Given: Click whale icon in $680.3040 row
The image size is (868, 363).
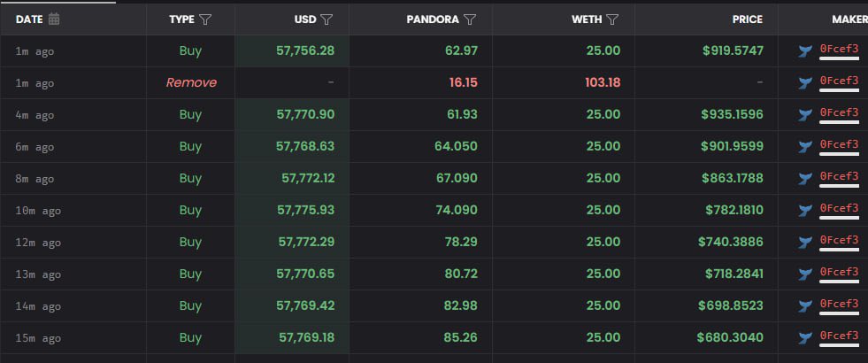Looking at the screenshot, I should click(805, 338).
